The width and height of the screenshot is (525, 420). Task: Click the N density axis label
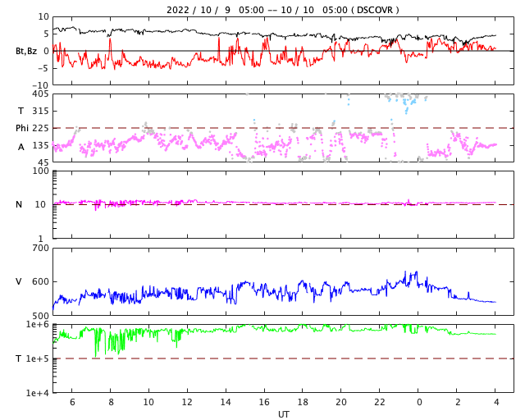(x=19, y=204)
